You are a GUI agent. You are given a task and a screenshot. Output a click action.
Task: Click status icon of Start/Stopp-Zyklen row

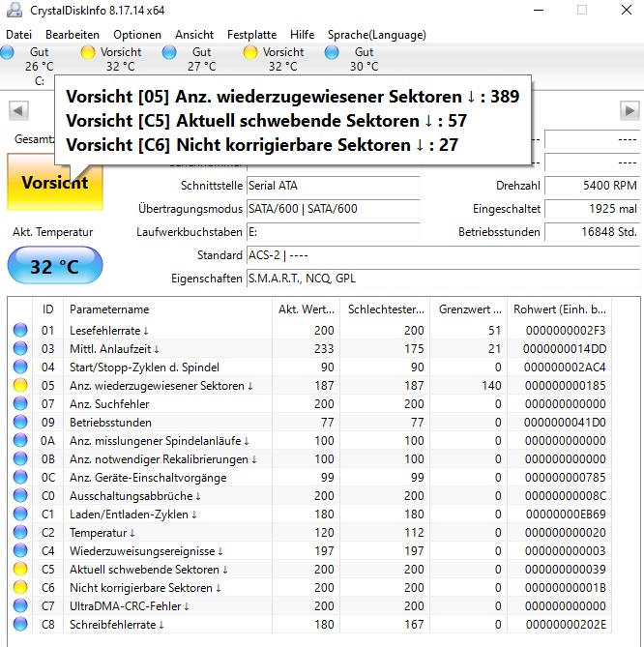pyautogui.click(x=20, y=367)
